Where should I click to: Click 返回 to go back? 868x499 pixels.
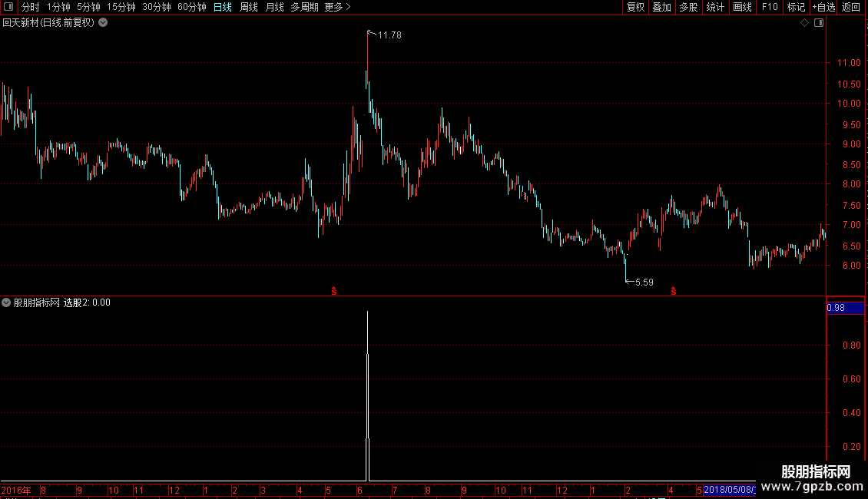pyautogui.click(x=851, y=7)
